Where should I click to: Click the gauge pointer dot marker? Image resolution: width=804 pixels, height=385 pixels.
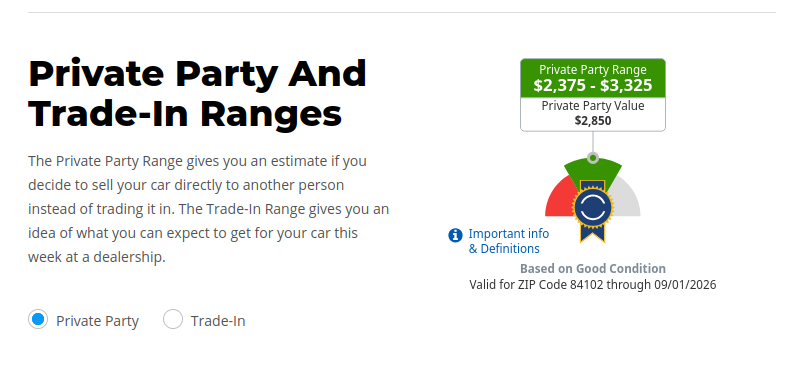[x=593, y=158]
